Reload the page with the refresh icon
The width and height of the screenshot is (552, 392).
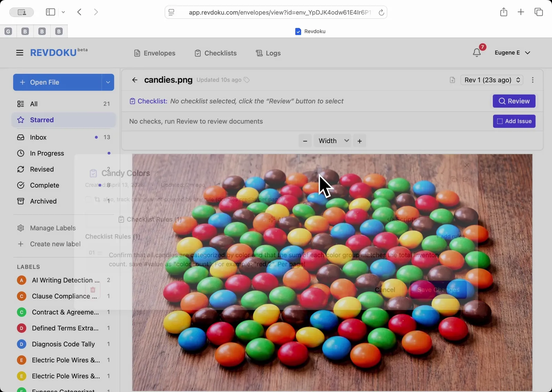click(381, 12)
